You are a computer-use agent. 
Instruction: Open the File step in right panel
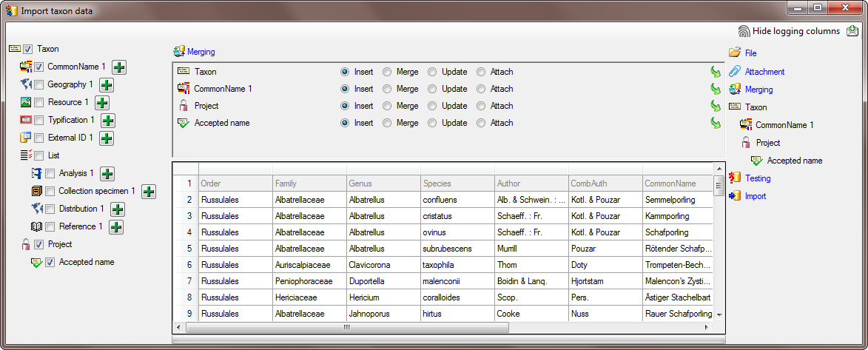point(750,53)
